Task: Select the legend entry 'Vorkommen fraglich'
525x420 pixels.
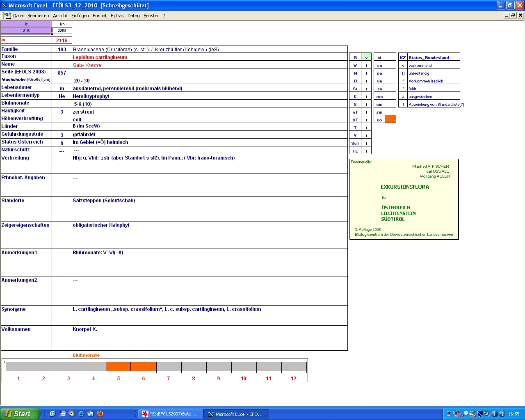Action: pyautogui.click(x=434, y=81)
